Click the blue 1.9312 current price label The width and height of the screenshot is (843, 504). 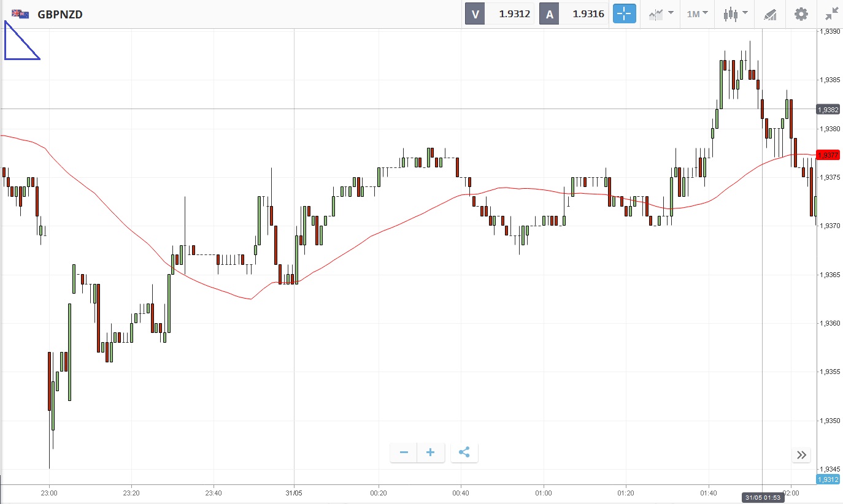click(x=828, y=479)
